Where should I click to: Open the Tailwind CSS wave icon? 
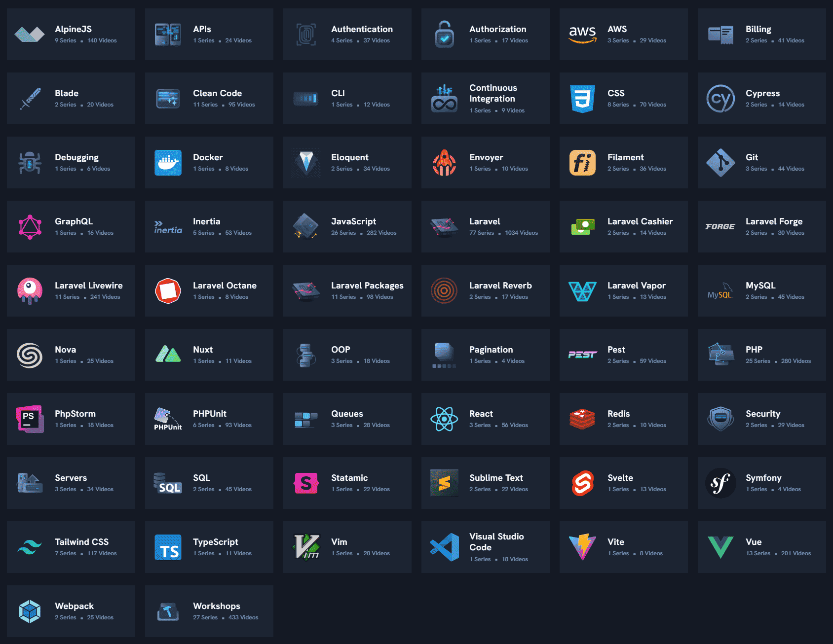click(x=30, y=547)
